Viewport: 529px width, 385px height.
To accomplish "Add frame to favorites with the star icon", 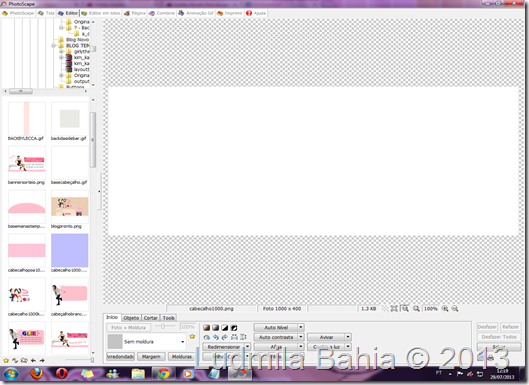I will (x=192, y=336).
